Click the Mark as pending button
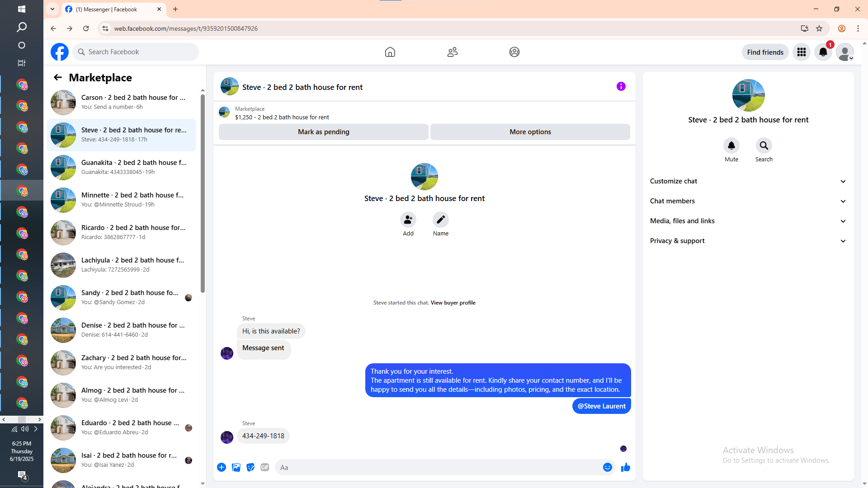The height and width of the screenshot is (488, 868). tap(324, 132)
